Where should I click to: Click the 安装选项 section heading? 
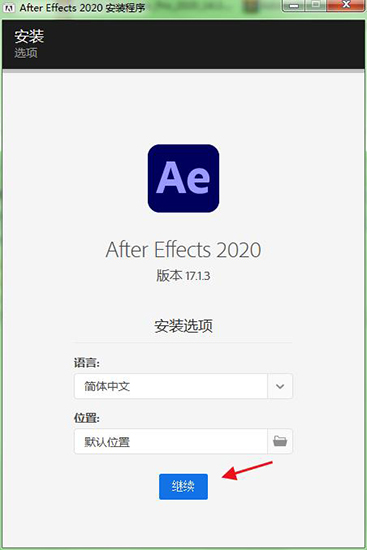pos(184,326)
